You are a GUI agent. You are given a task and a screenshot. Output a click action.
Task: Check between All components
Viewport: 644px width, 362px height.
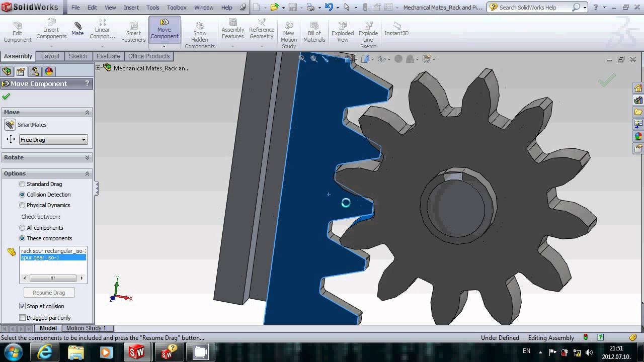click(x=22, y=228)
